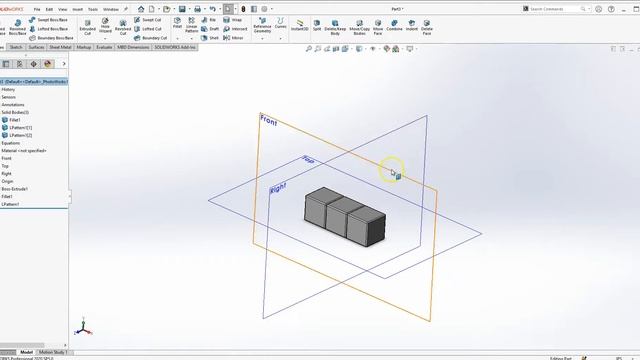Open the View menu
Viewport: 640px width, 360px height.
(62, 9)
